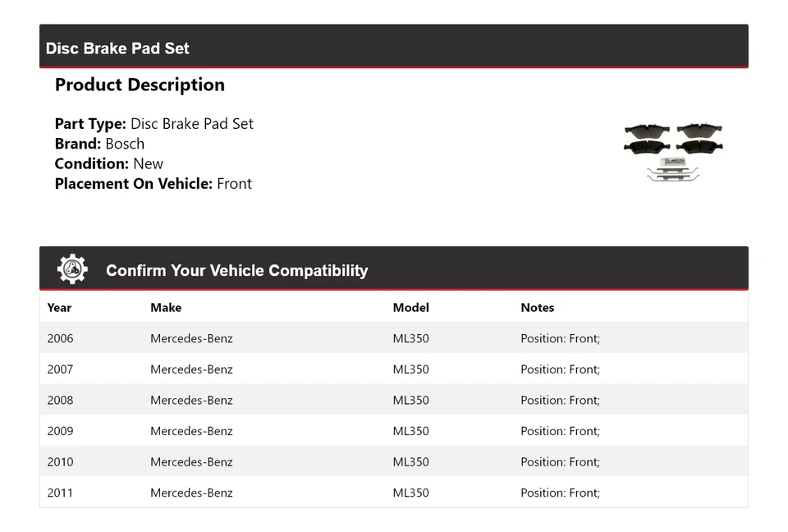The width and height of the screenshot is (788, 532).
Task: Click the Part Type: Disc Brake Pad Set line
Action: point(153,124)
